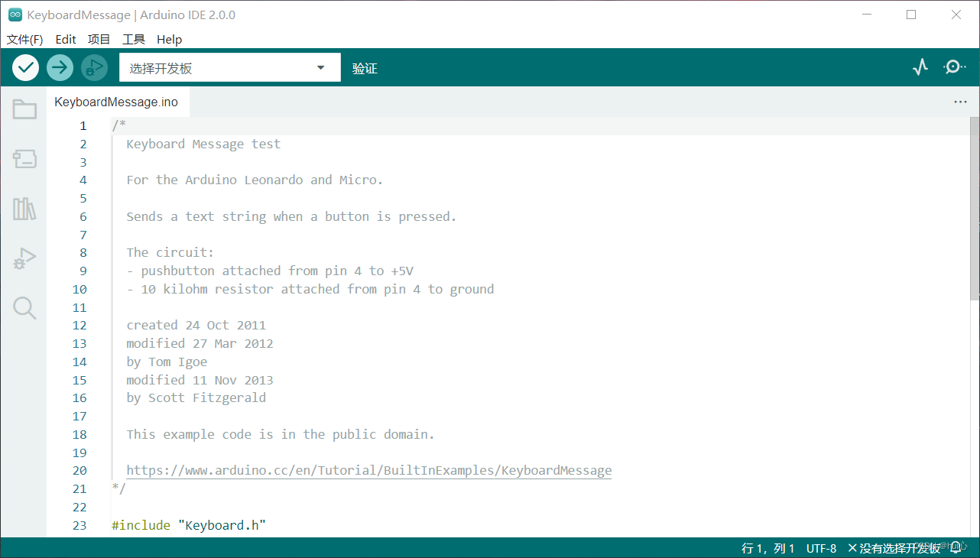
Task: Open the editor tab three-dots menu
Action: pos(960,102)
